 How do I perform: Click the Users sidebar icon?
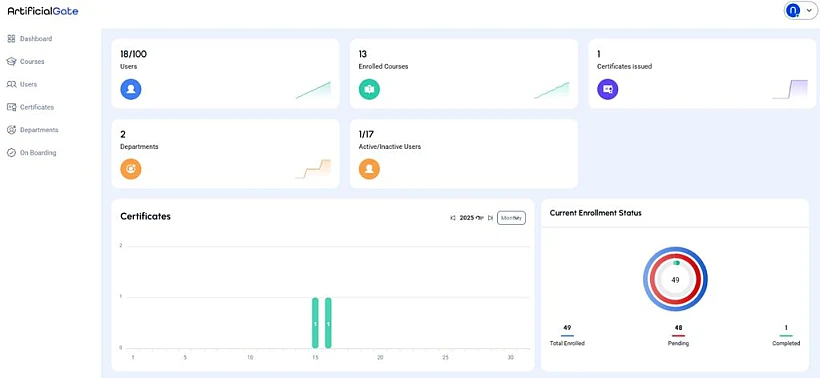11,84
